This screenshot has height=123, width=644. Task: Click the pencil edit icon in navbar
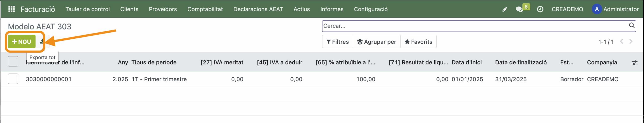505,9
